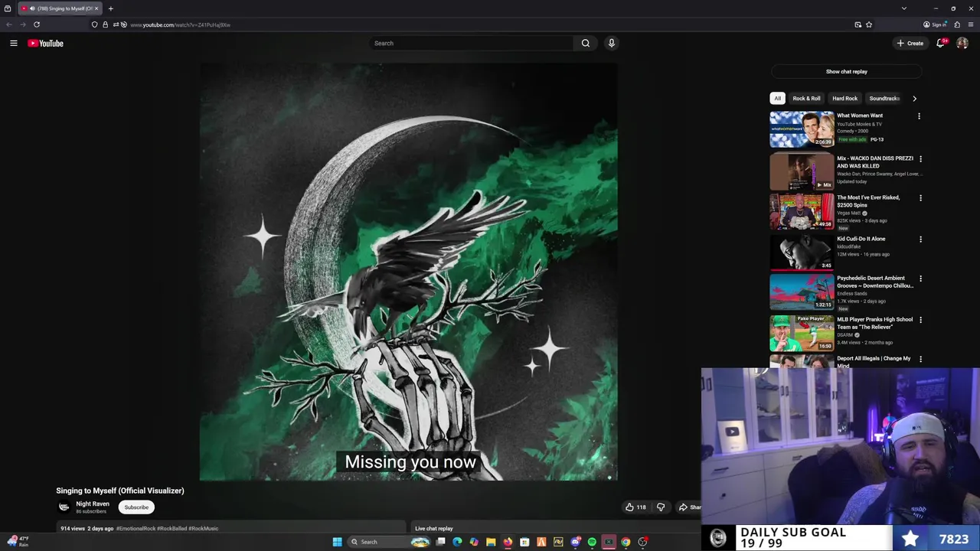Select the Hard Rock chip
The width and height of the screenshot is (980, 551).
tap(845, 98)
